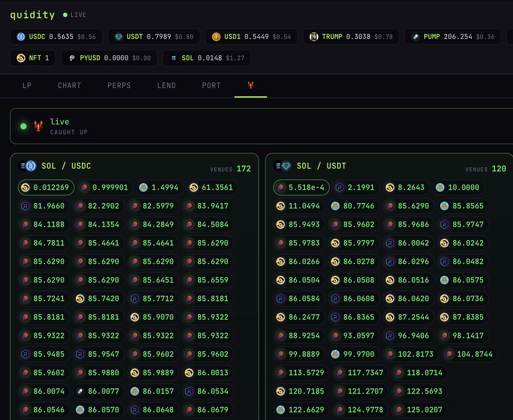Viewport: 513px width, 420px height.
Task: Click the Raydium icon beside 2.1991
Action: (x=340, y=188)
